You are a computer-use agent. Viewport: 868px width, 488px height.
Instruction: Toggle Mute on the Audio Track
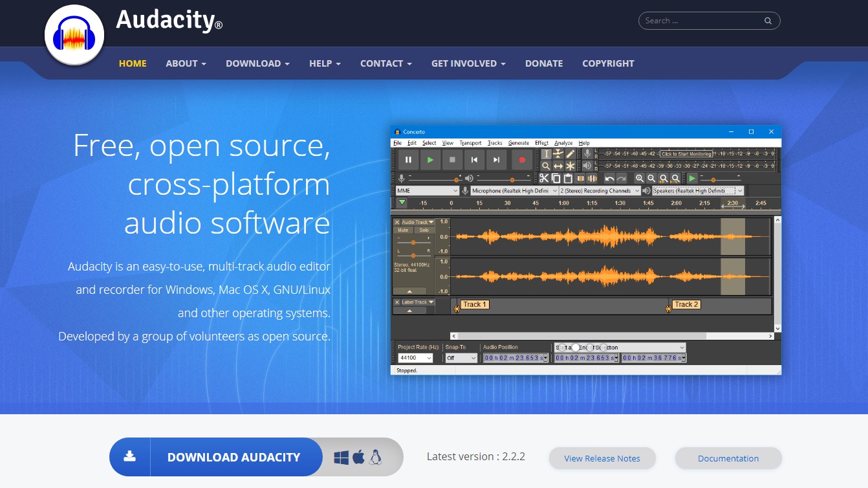pyautogui.click(x=403, y=230)
